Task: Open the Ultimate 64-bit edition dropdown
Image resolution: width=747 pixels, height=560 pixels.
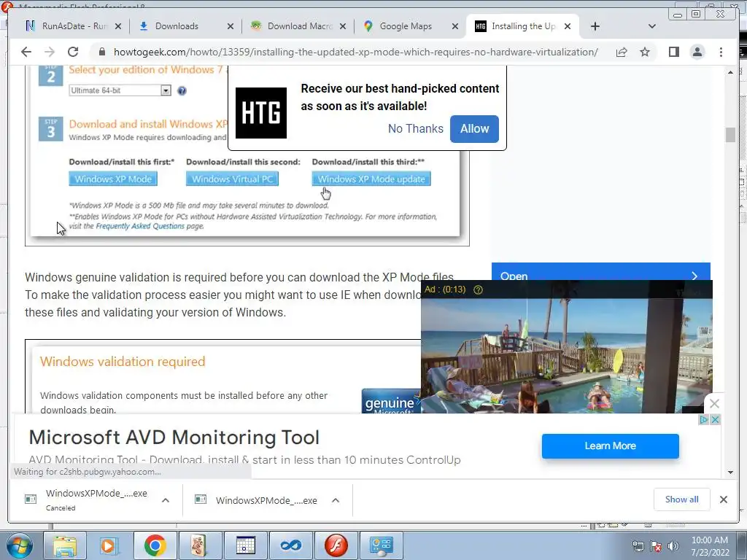Action: [x=120, y=90]
